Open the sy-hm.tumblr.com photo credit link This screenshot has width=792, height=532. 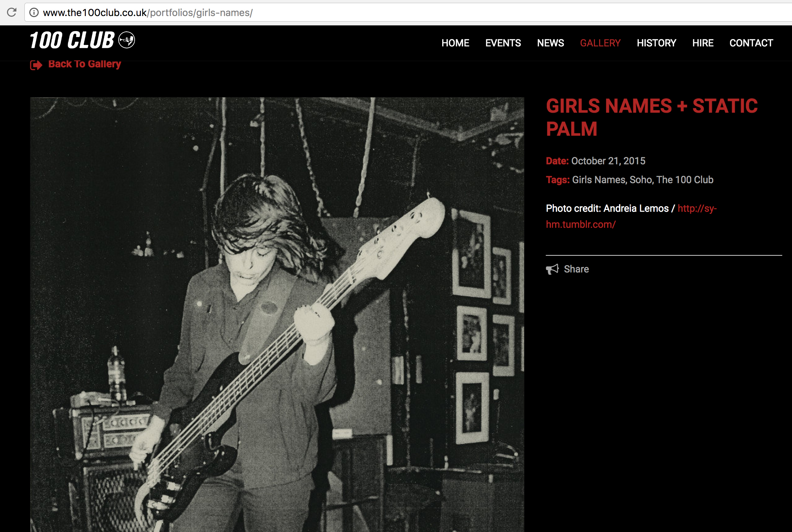[x=631, y=216]
